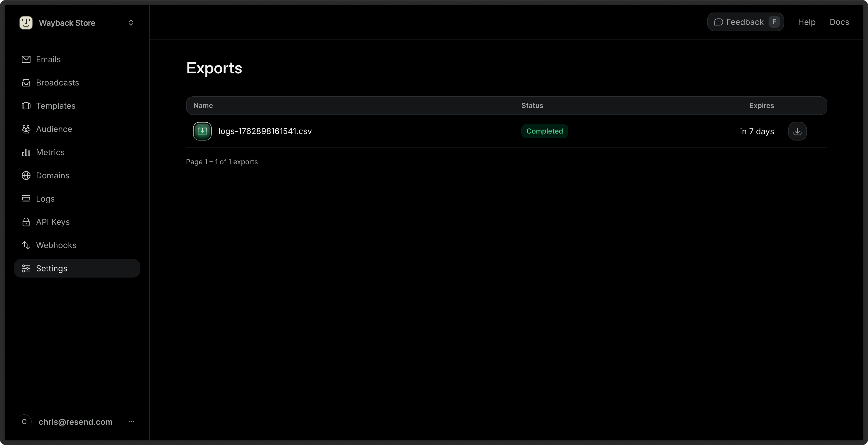
Task: Click the Completed status badge
Action: [x=545, y=131]
